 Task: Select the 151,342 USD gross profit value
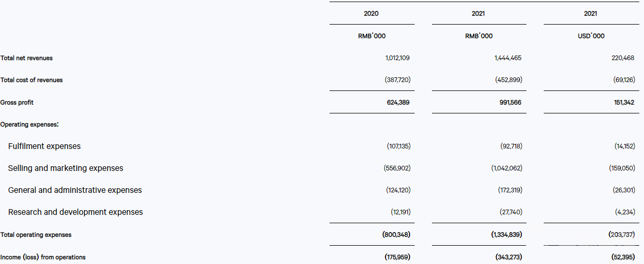coord(623,102)
